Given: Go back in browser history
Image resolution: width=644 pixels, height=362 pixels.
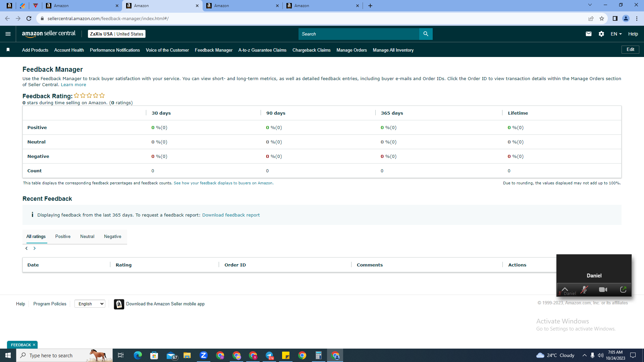Looking at the screenshot, I should pyautogui.click(x=7, y=18).
